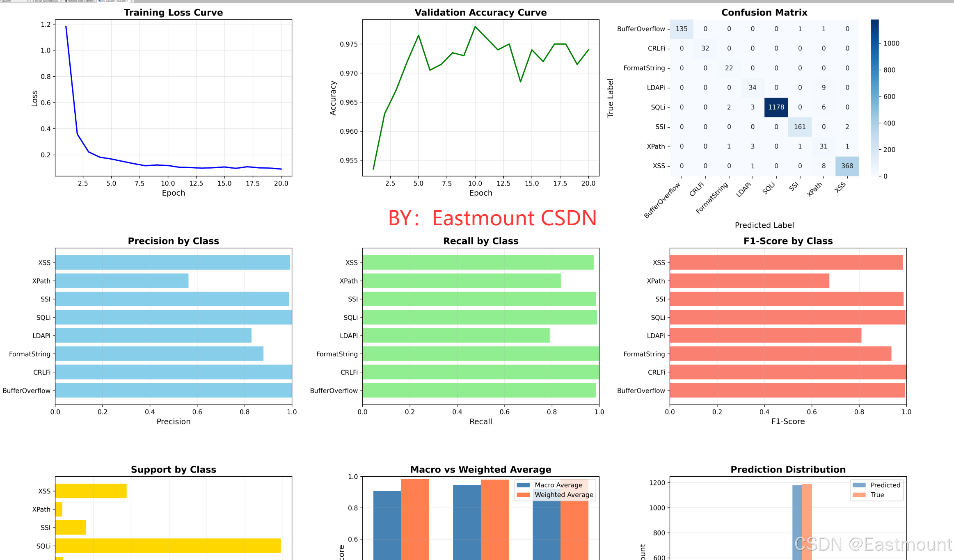Switch to the root@ins terminal tab
This screenshot has width=954, height=560.
pos(80,1)
